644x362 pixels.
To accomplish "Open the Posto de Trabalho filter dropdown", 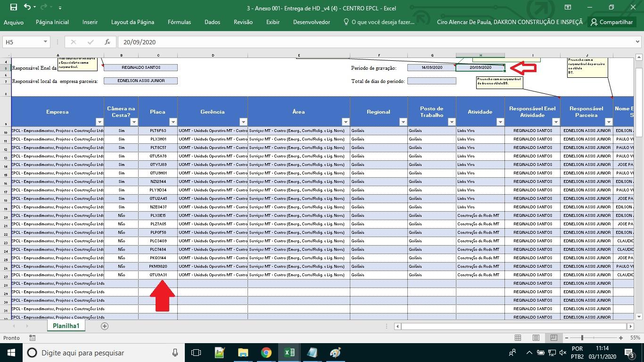I will [452, 122].
